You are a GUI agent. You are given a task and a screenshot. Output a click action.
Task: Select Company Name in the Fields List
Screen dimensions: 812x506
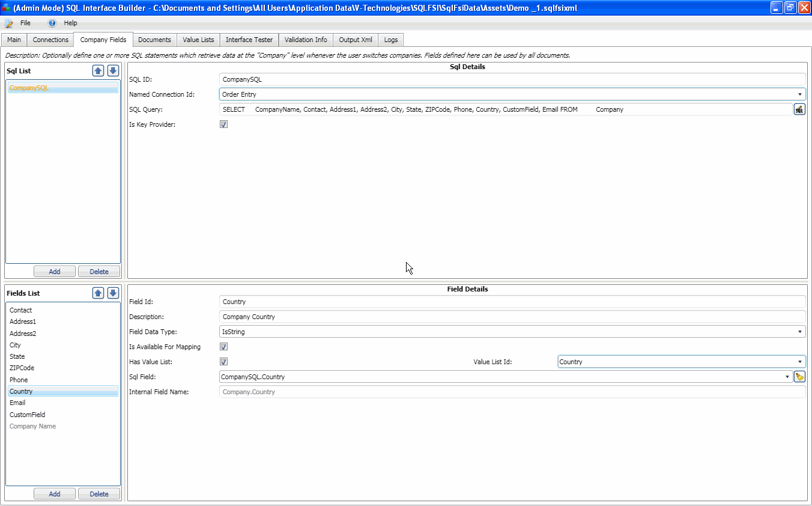click(63, 426)
